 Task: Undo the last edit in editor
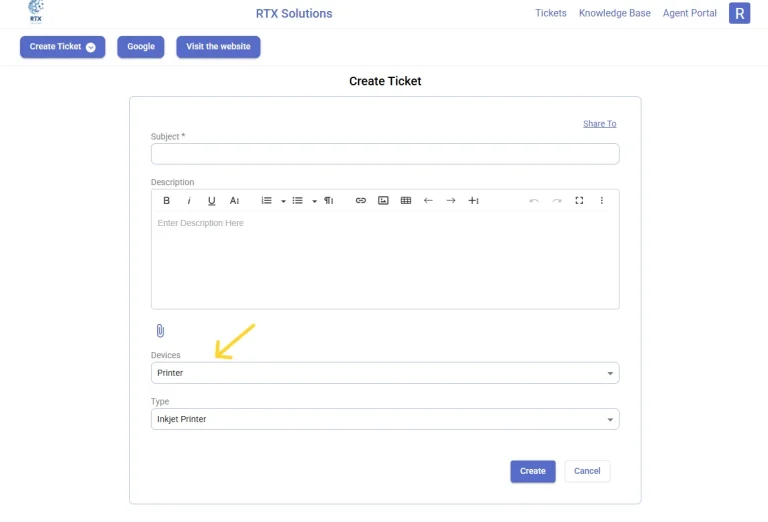534,200
